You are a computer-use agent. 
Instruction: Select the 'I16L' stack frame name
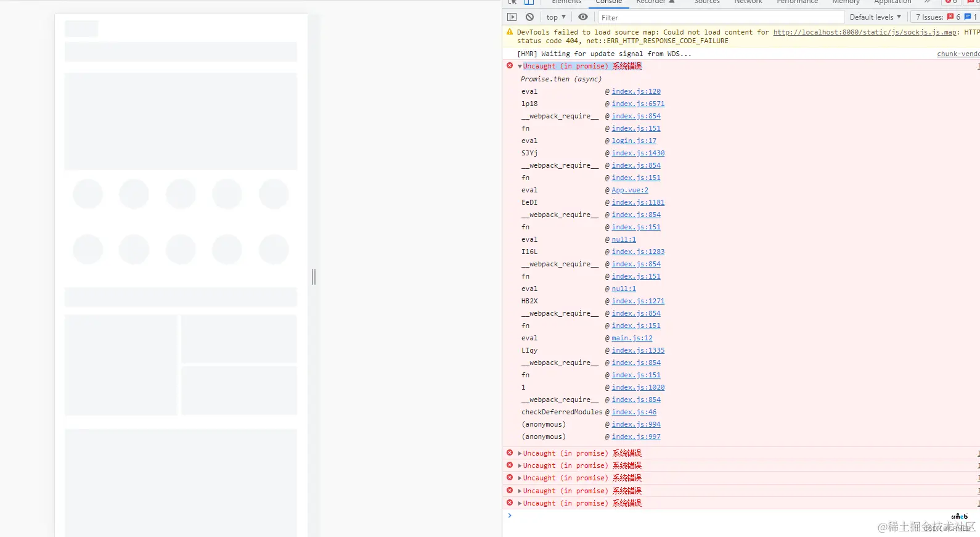click(529, 252)
